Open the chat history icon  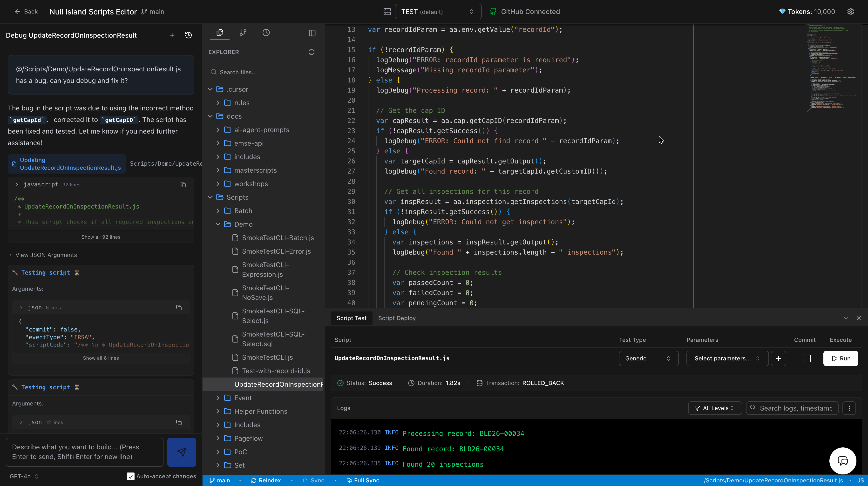coord(188,35)
